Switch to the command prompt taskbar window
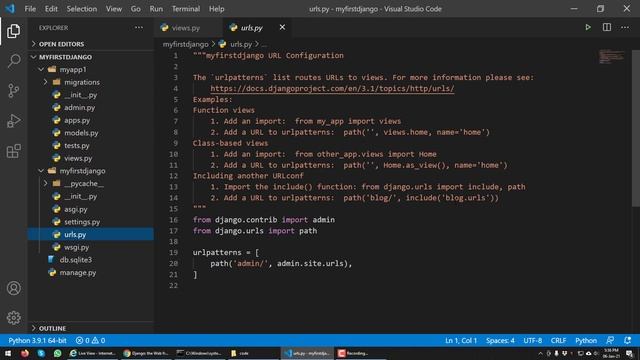 pos(199,353)
